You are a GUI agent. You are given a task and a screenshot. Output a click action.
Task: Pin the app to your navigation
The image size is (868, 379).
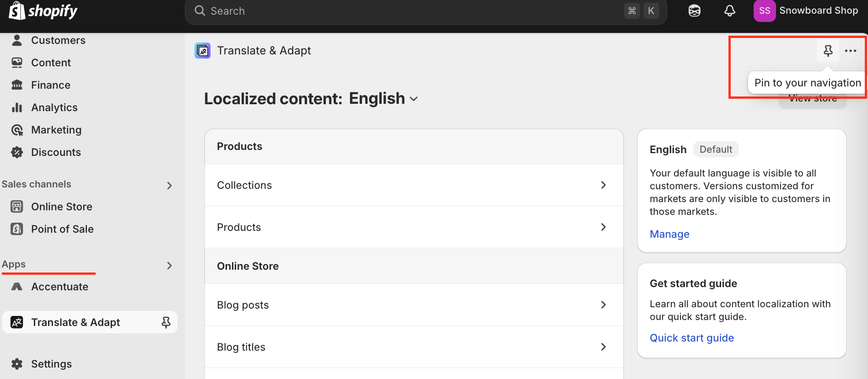(x=828, y=51)
